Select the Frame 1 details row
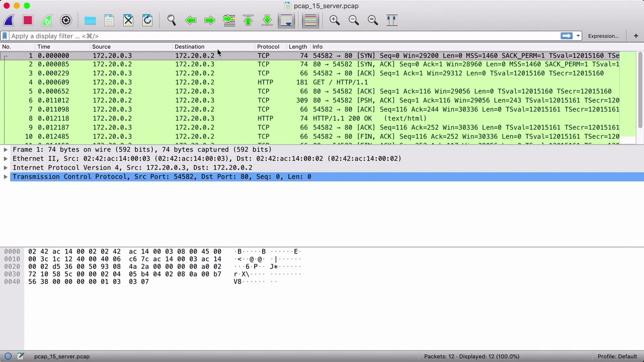Screen dimensions: 644x362 tap(322, 150)
